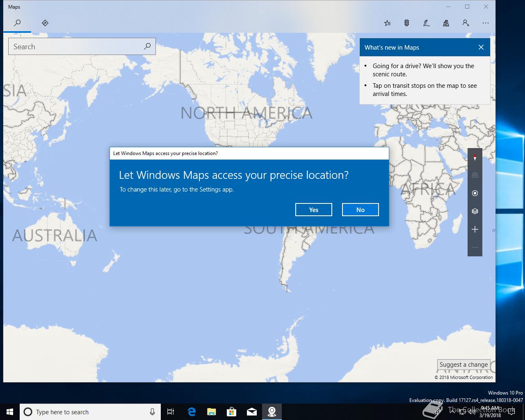Open Task View from the taskbar
Screen dimensions: 525x420
tap(171, 412)
